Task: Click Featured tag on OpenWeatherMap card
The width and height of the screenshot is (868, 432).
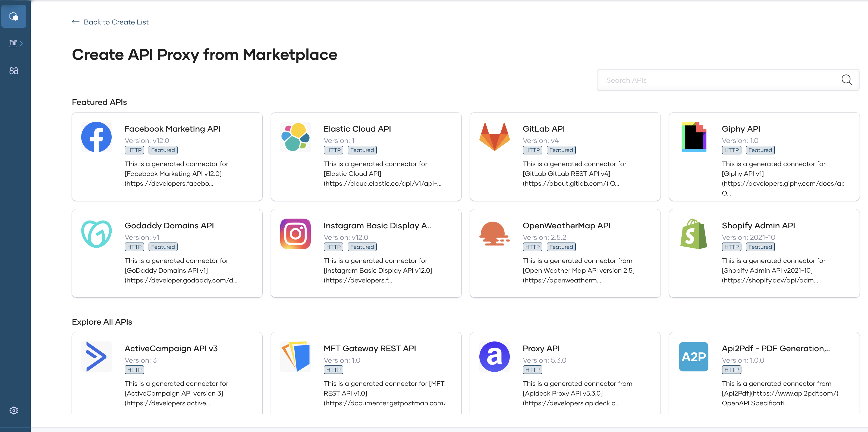Action: pyautogui.click(x=561, y=247)
